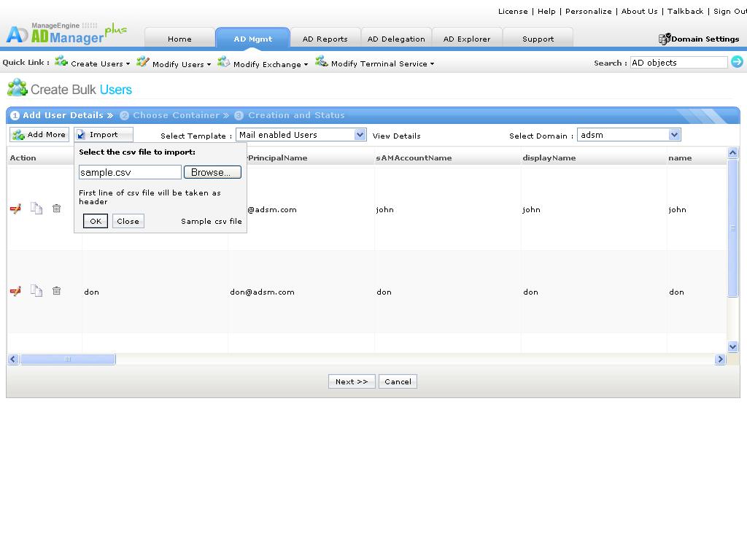This screenshot has height=560, width=747.
Task: Click the Browse button
Action: pos(212,172)
